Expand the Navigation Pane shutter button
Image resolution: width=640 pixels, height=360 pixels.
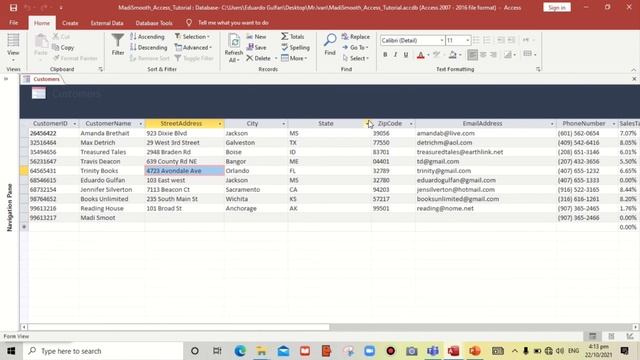6,79
